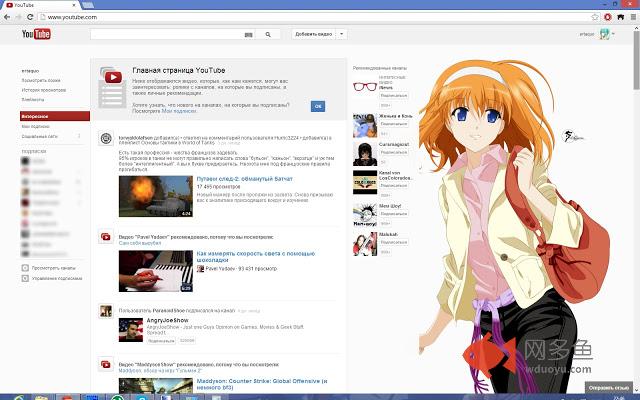Open Социальные сети in the sidebar
The width and height of the screenshot is (640, 400).
(x=40, y=136)
